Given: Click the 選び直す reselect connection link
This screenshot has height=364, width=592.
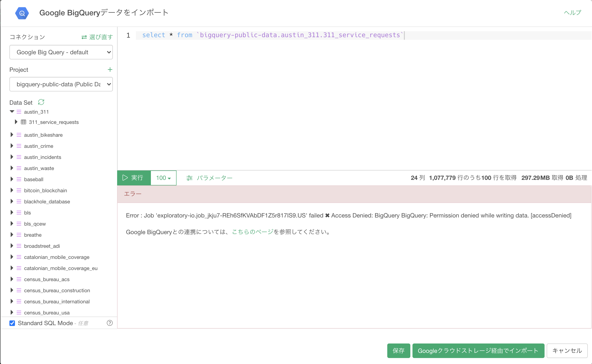Looking at the screenshot, I should pyautogui.click(x=97, y=37).
